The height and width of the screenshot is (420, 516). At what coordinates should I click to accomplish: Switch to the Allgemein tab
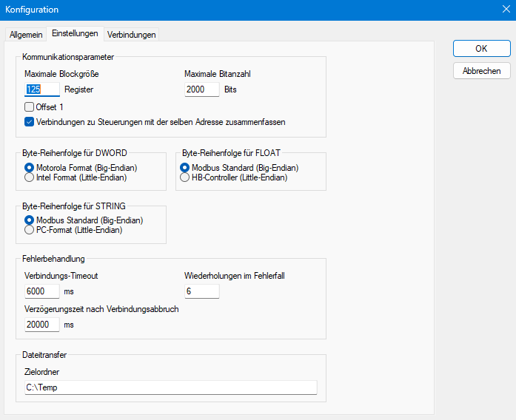pos(26,35)
